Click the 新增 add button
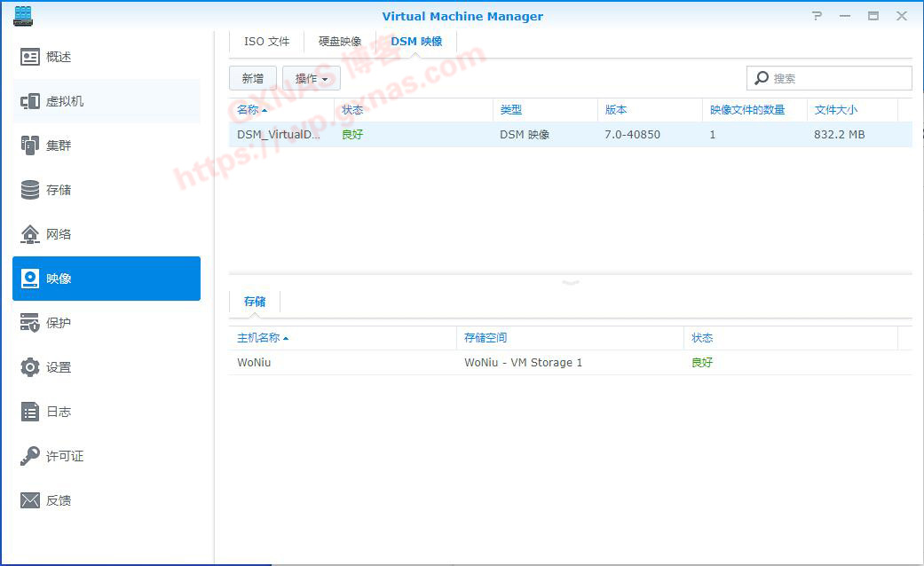This screenshot has height=566, width=924. 253,79
